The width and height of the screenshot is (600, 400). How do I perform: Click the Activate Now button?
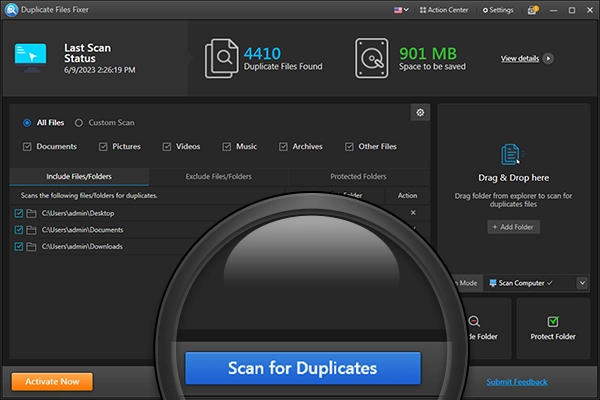52,382
